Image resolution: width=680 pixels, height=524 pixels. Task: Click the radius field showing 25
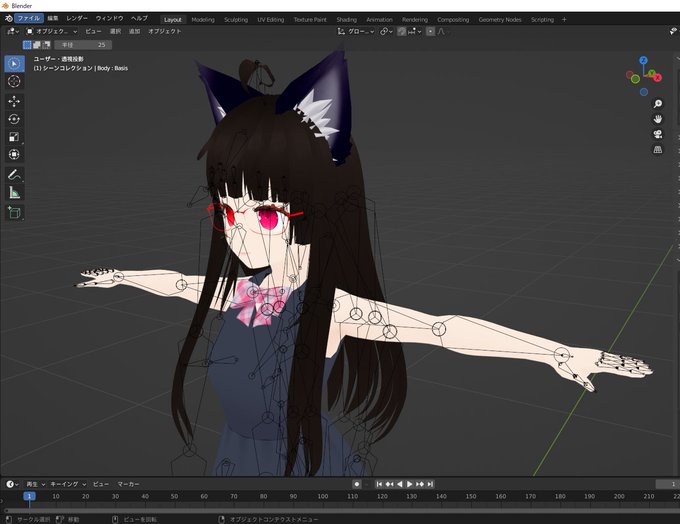tap(83, 45)
